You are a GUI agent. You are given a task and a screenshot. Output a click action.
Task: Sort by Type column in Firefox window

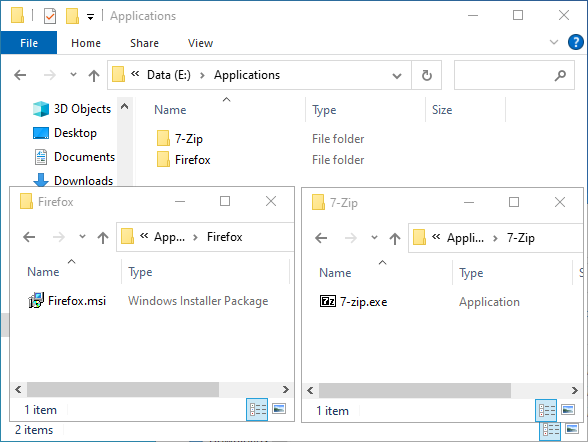(x=140, y=272)
